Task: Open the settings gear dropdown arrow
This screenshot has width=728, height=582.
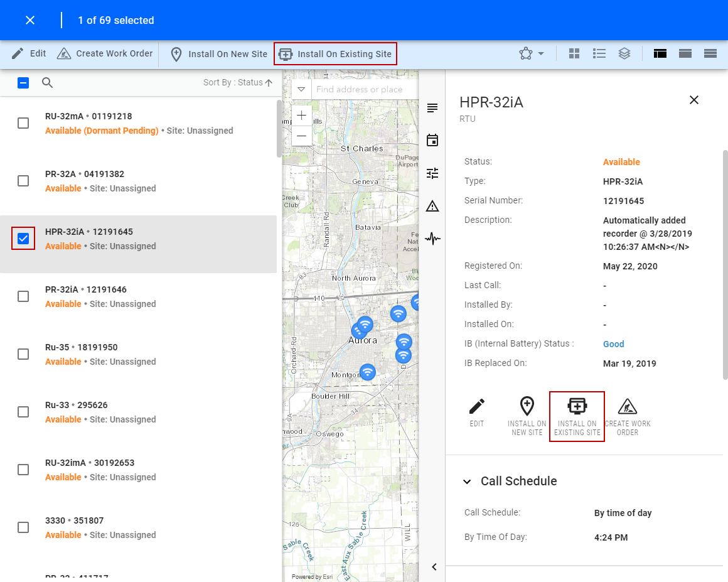Action: point(540,53)
